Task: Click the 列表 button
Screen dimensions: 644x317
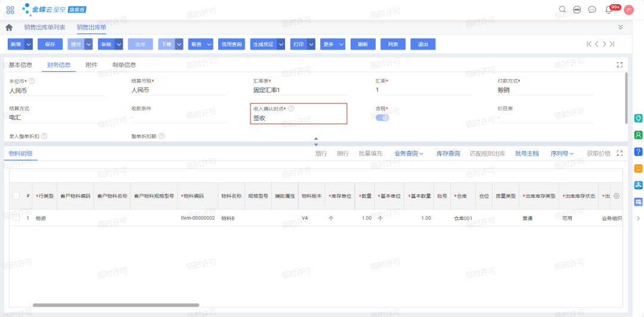Action: 393,44
